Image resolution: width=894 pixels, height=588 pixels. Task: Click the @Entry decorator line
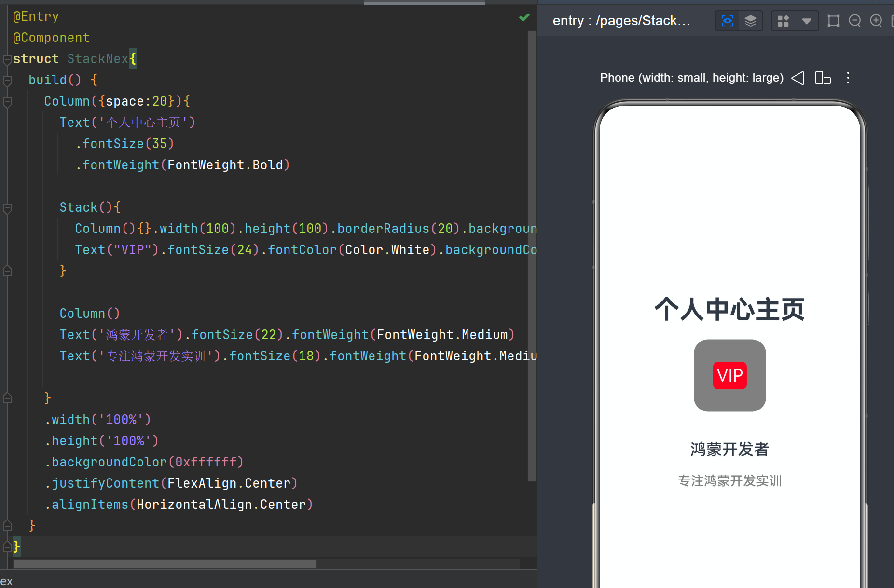[x=36, y=16]
